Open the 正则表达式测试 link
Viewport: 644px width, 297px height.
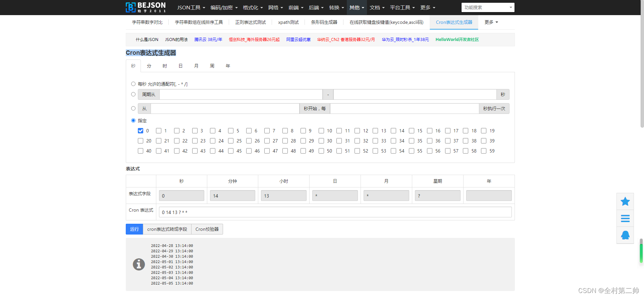[251, 22]
